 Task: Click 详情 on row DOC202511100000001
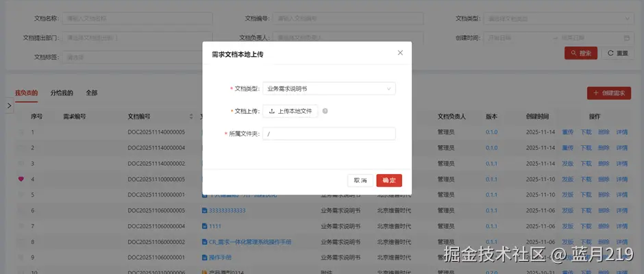[x=622, y=195]
